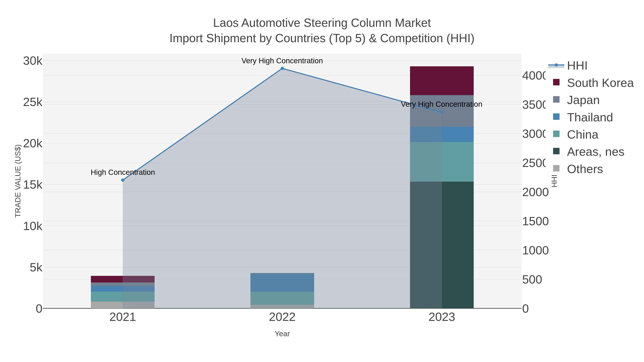Toggle the Japan legend label

583,100
